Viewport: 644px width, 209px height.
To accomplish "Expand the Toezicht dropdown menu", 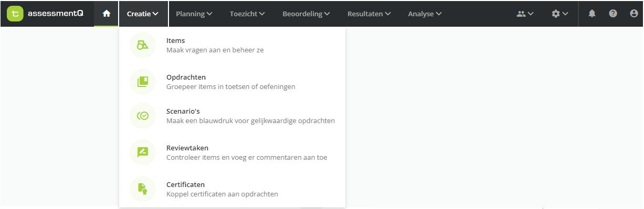I will [247, 14].
